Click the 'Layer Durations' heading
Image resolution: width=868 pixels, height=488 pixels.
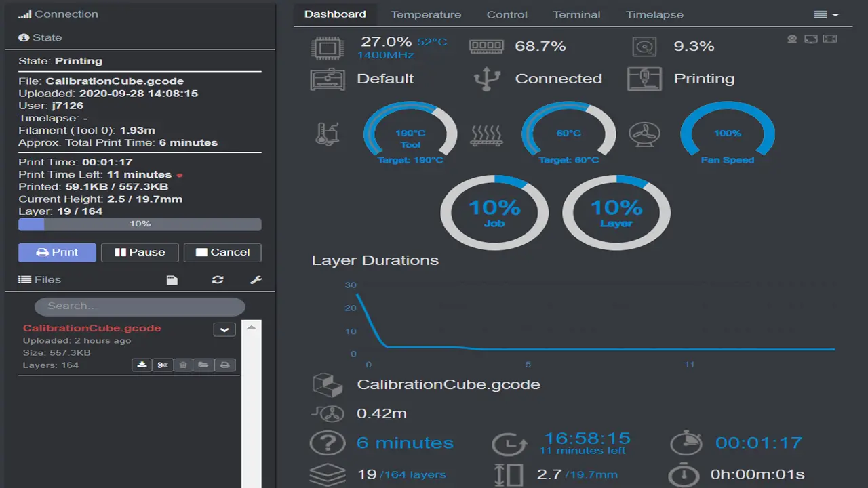point(375,260)
